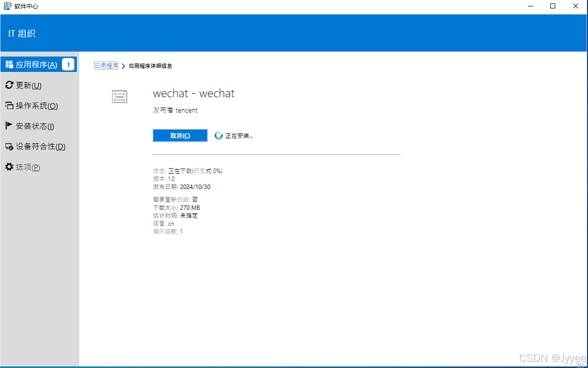
Task: Navigate back via 应用程序 breadcrumb link
Action: coord(106,65)
